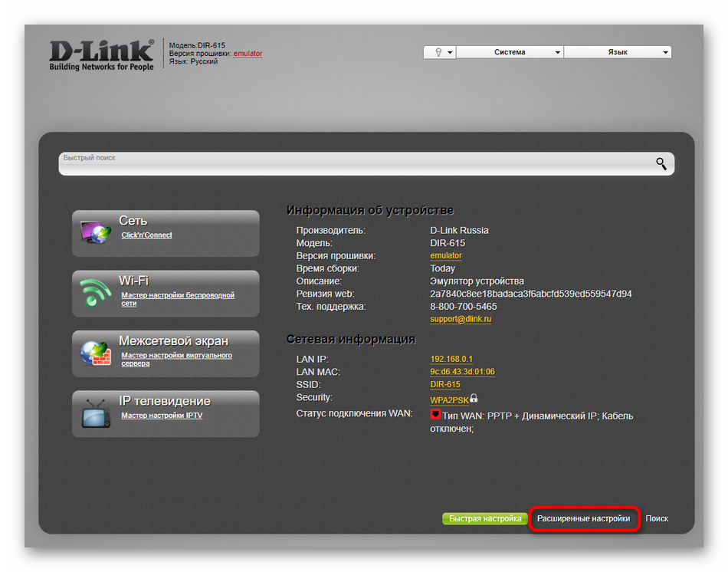The image size is (728, 572).
Task: Open the light bulb hints dropdown
Action: (x=440, y=52)
